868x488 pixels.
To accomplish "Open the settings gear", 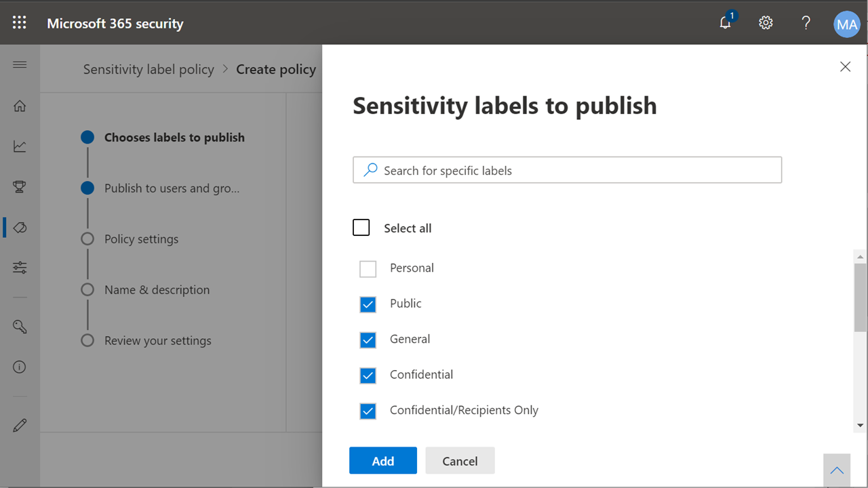I will 766,22.
